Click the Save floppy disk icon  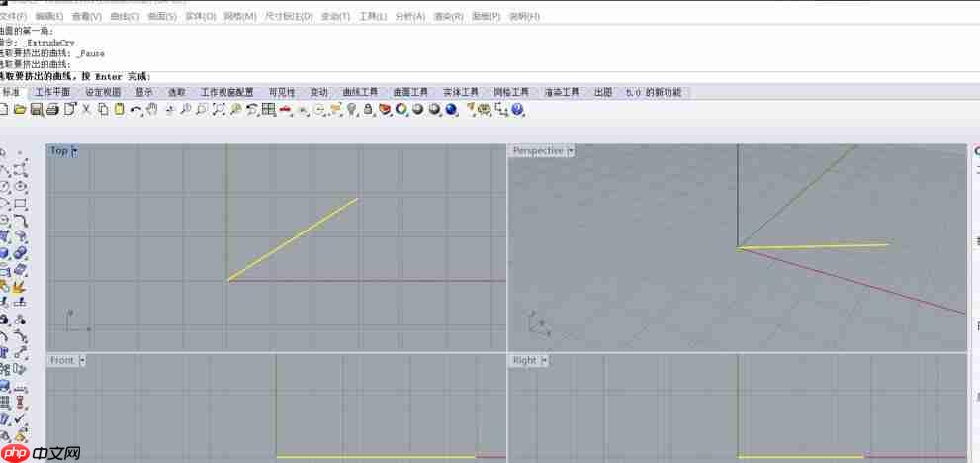[37, 110]
